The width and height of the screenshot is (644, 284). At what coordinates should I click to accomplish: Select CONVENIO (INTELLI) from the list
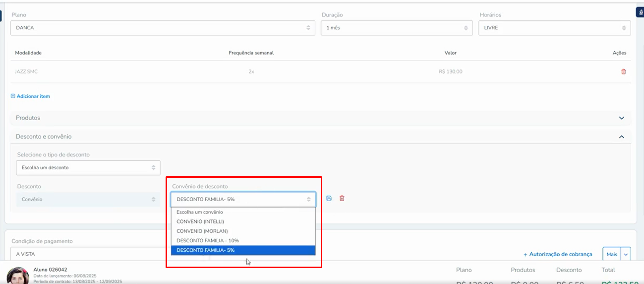pyautogui.click(x=200, y=221)
